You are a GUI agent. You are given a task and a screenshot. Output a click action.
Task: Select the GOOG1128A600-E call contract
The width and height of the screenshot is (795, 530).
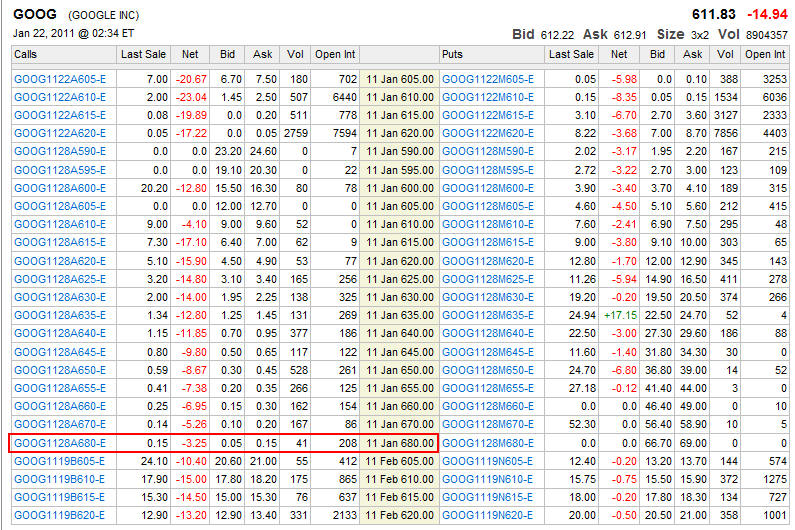click(58, 187)
